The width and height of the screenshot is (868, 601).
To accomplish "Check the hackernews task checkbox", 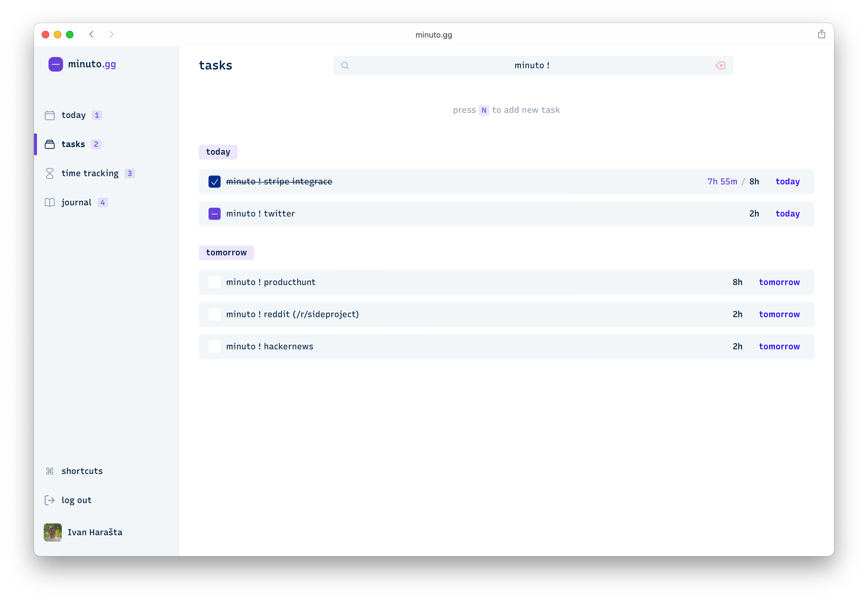I will coord(215,347).
